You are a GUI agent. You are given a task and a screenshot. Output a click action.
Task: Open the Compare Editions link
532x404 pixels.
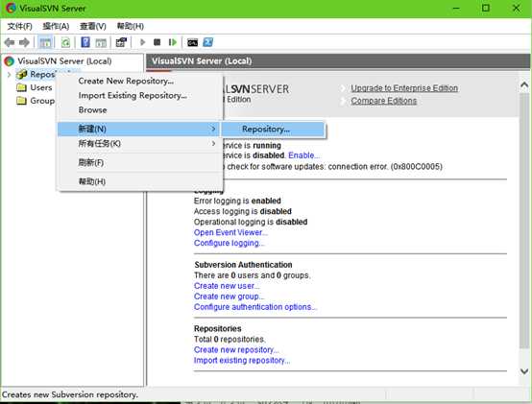click(384, 101)
